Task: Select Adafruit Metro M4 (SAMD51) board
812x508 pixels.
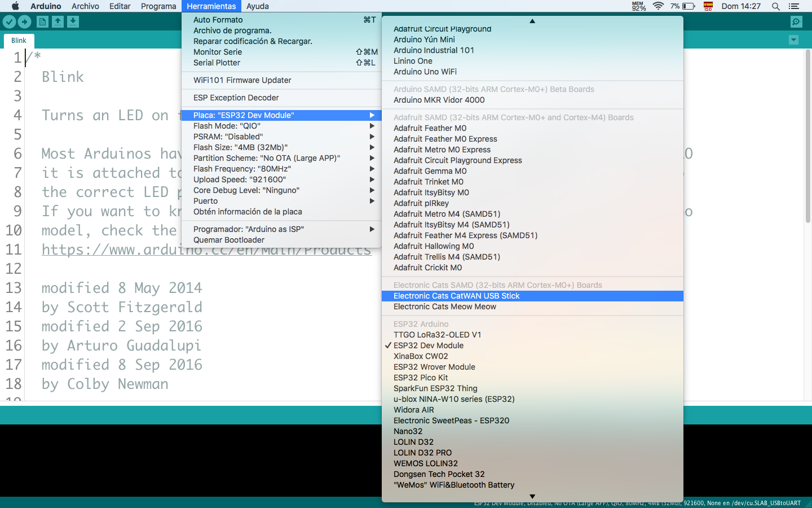Action: (532, 214)
